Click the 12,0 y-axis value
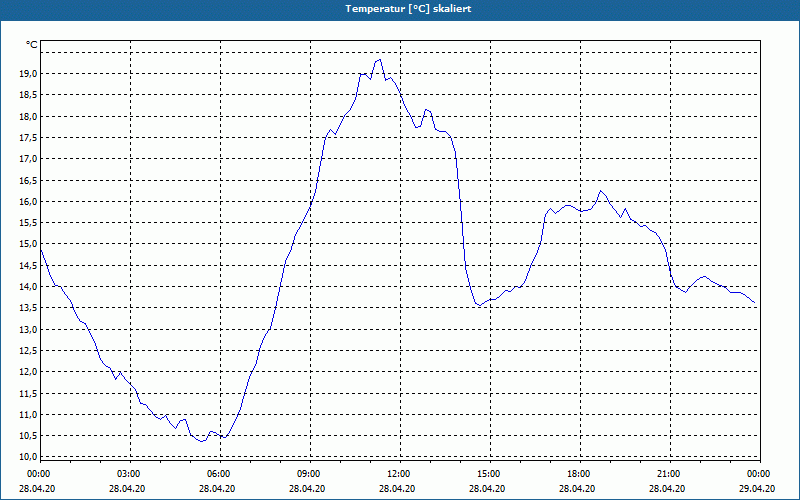Screen dimensions: 800x500 (x=28, y=371)
